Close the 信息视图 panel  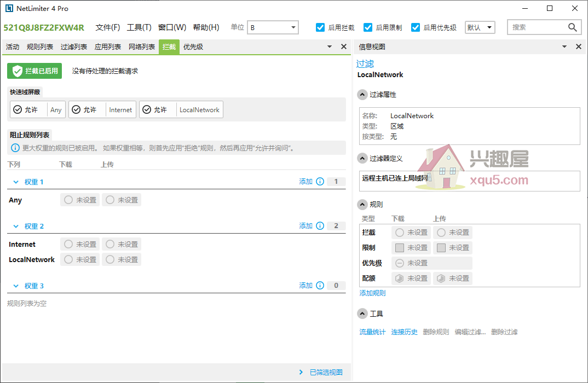[x=579, y=47]
